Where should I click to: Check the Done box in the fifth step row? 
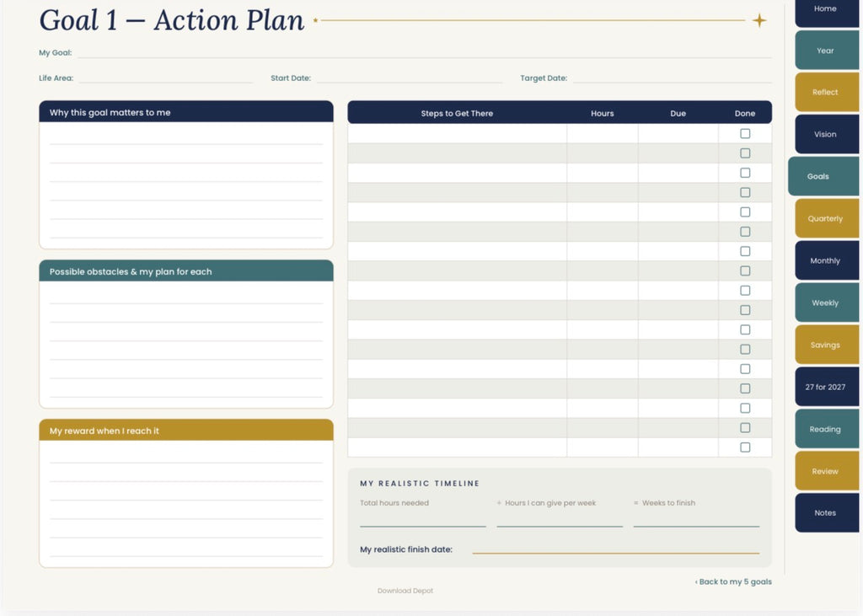[x=745, y=212]
